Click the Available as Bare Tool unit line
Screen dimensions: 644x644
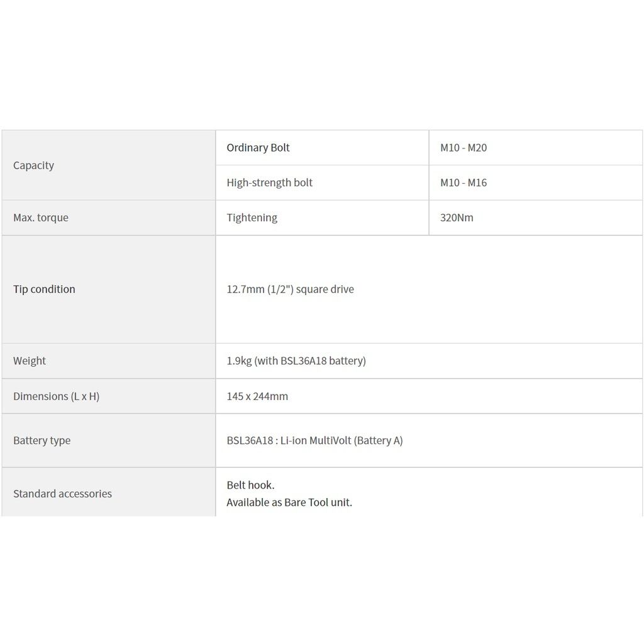point(289,502)
